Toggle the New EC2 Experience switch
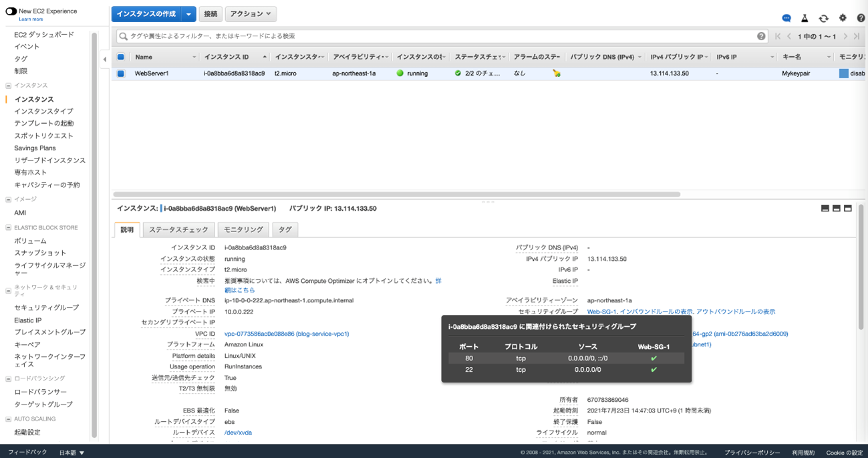This screenshot has width=868, height=458. (x=11, y=11)
